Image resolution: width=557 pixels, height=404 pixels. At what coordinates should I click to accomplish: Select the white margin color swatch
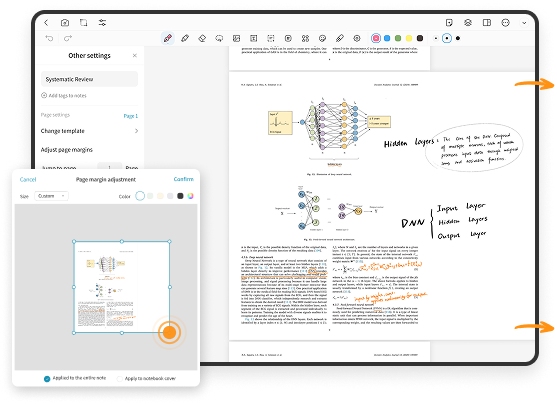pos(140,196)
